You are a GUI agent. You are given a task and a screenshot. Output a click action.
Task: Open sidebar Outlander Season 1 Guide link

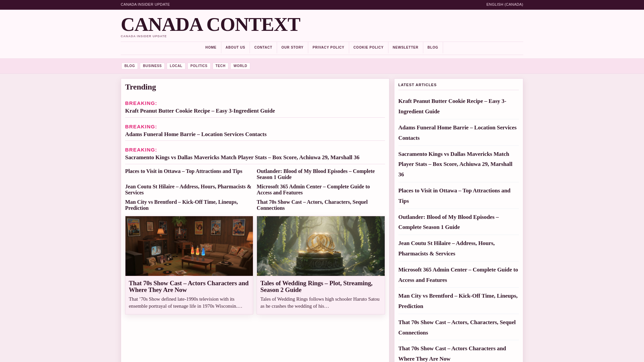pyautogui.click(x=448, y=222)
